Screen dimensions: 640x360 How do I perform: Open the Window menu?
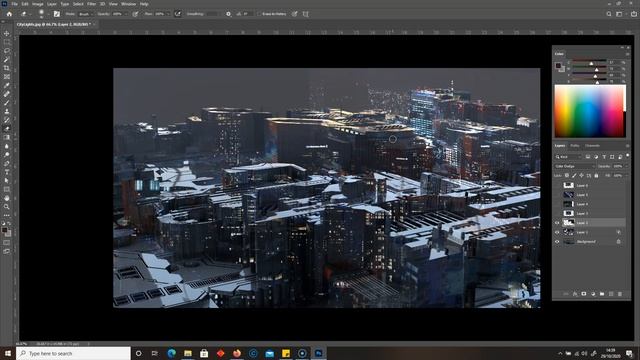click(128, 4)
